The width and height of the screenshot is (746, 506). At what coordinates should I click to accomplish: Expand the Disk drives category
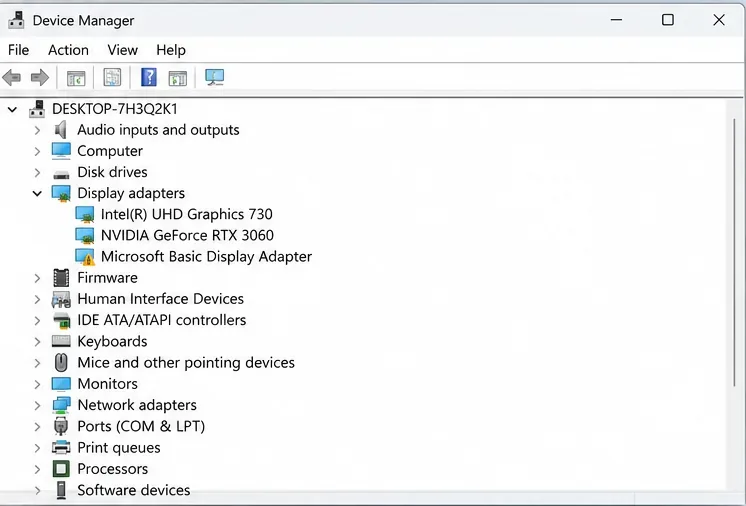[x=37, y=172]
